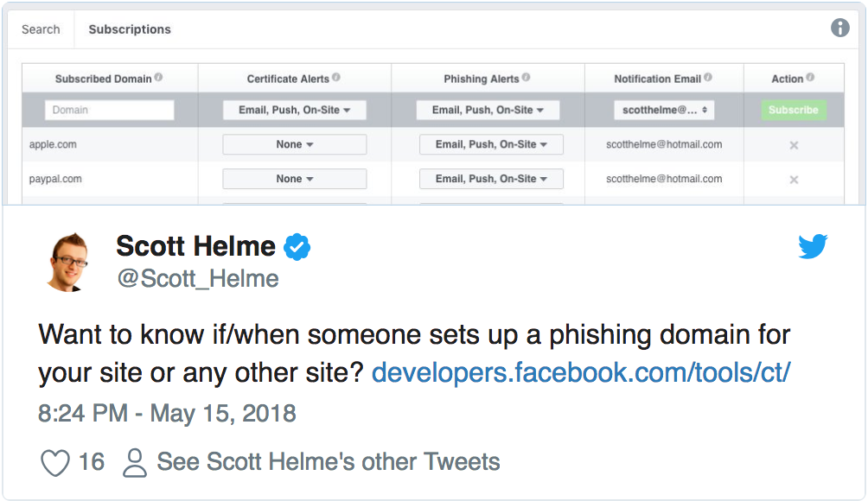Click the Twitter bird logo

pos(813,246)
